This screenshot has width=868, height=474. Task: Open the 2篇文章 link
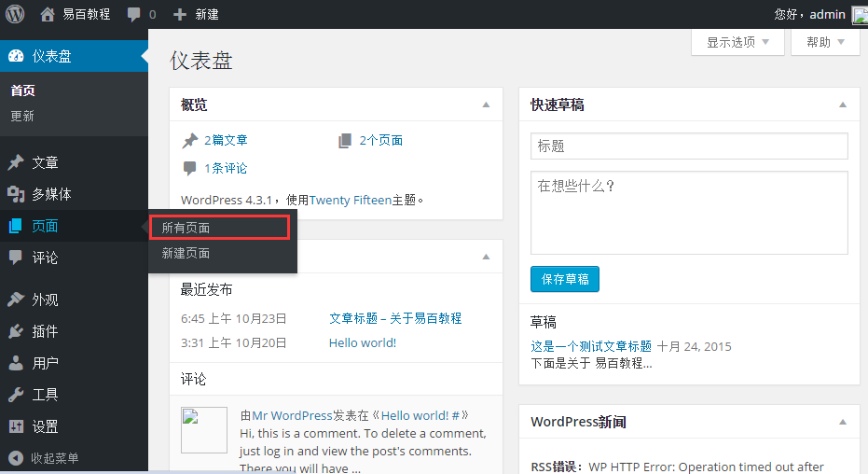point(226,140)
